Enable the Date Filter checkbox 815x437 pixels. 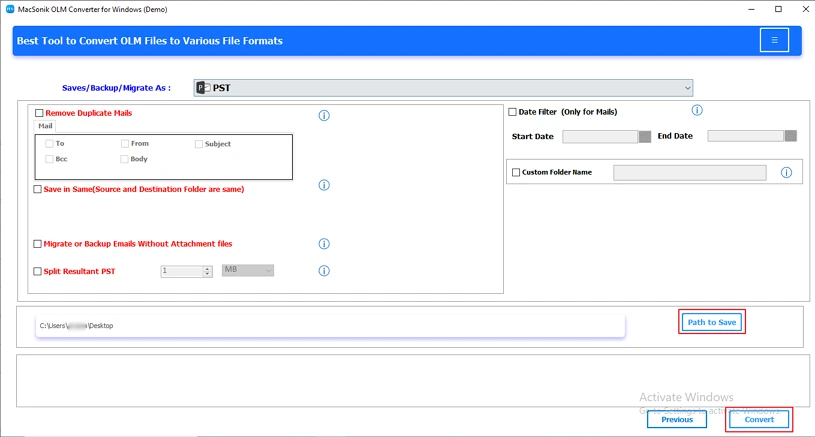pos(512,112)
